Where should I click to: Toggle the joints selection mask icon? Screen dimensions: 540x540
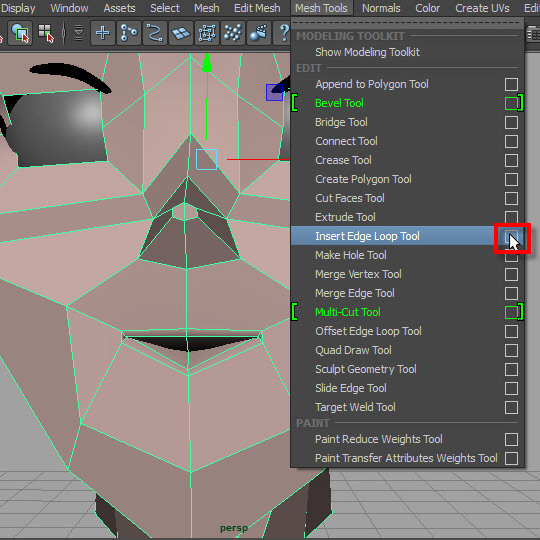[x=129, y=33]
